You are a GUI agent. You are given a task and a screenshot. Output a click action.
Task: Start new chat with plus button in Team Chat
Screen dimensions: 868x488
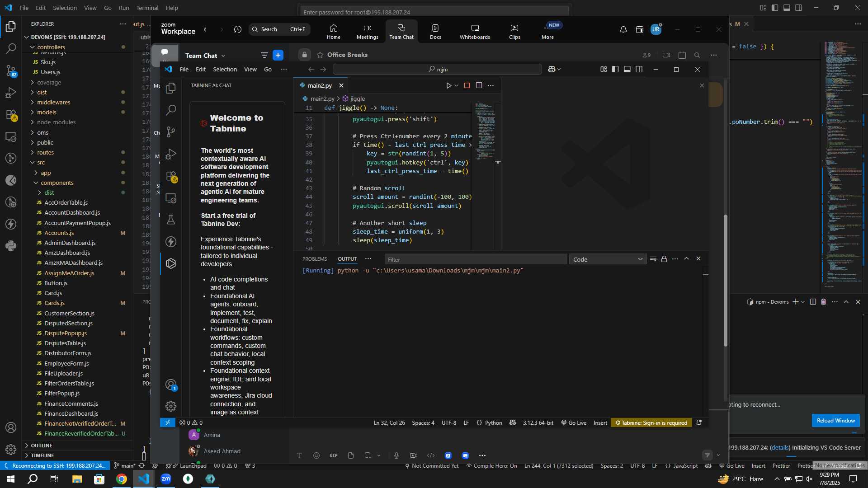pos(278,55)
